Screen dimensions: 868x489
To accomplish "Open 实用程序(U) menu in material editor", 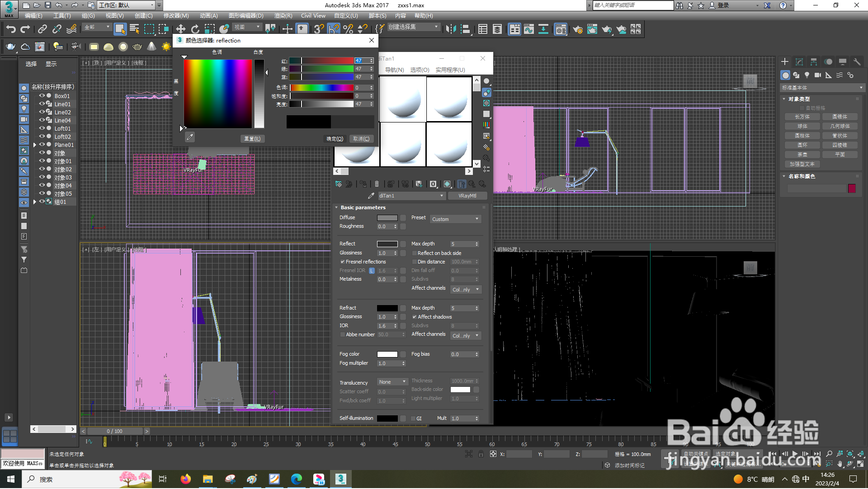I will (x=450, y=70).
